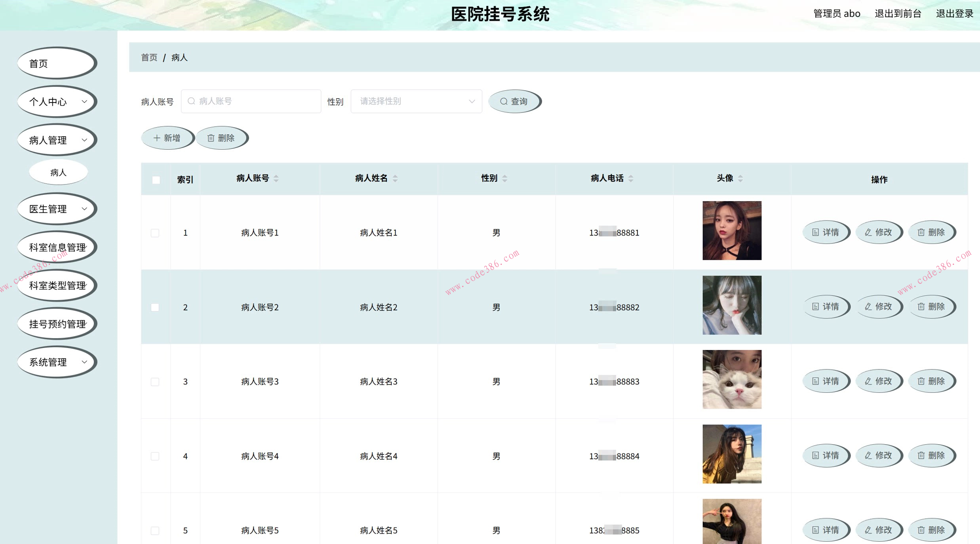
Task: Delete patient row 3 via 删除
Action: [931, 381]
